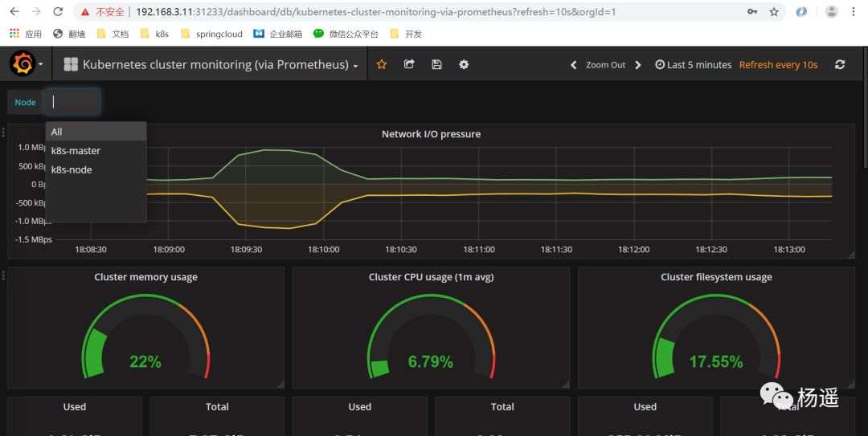868x436 pixels.
Task: Open Cluster filesystem usage panel title
Action: (716, 277)
